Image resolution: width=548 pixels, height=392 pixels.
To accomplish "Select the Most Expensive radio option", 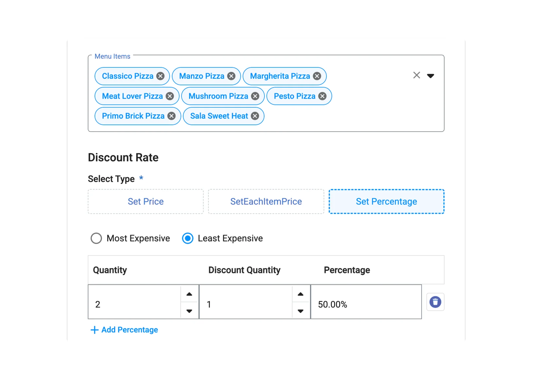I will click(96, 238).
